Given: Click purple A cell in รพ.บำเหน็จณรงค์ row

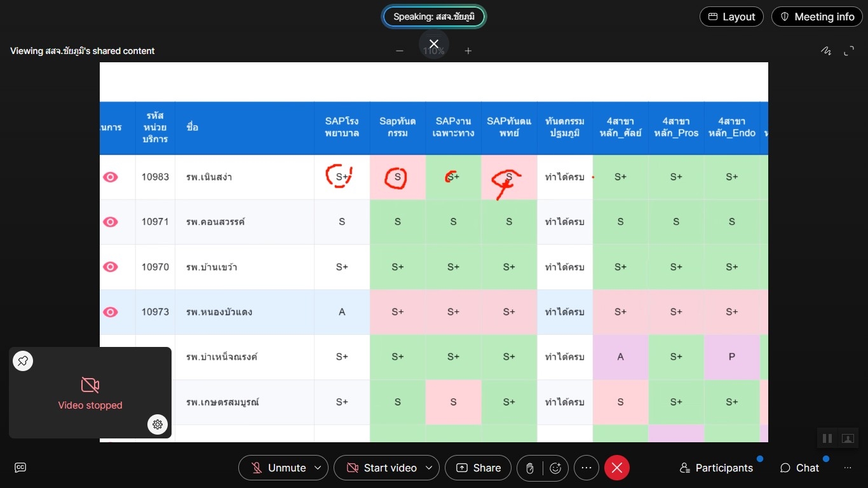Looking at the screenshot, I should [x=621, y=357].
